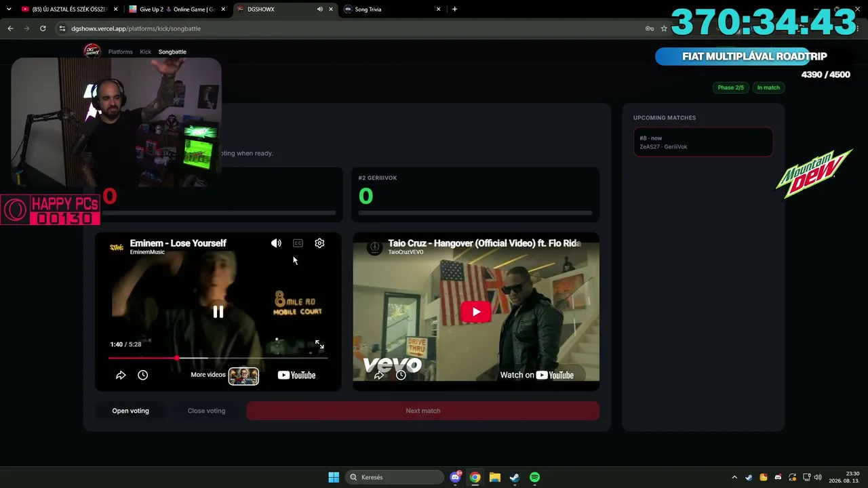Show hidden system tray icons
The image size is (868, 488).
coord(734,477)
